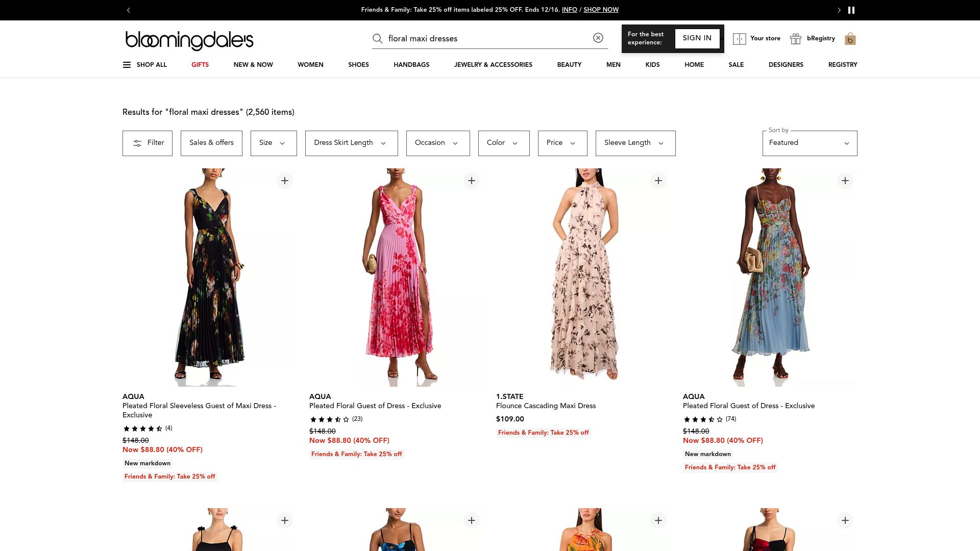Click the Your store locator icon
Image resolution: width=980 pixels, height=551 pixels.
(740, 38)
